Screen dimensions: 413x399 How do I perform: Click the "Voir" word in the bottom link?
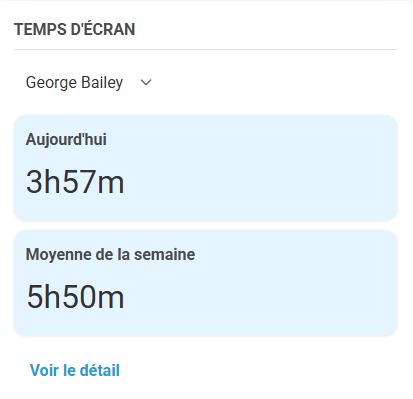tap(44, 370)
